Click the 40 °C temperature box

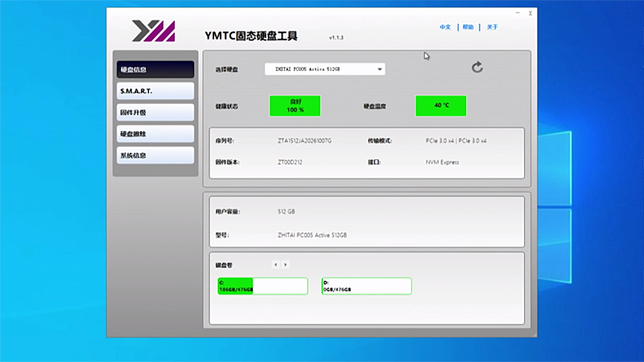[440, 106]
